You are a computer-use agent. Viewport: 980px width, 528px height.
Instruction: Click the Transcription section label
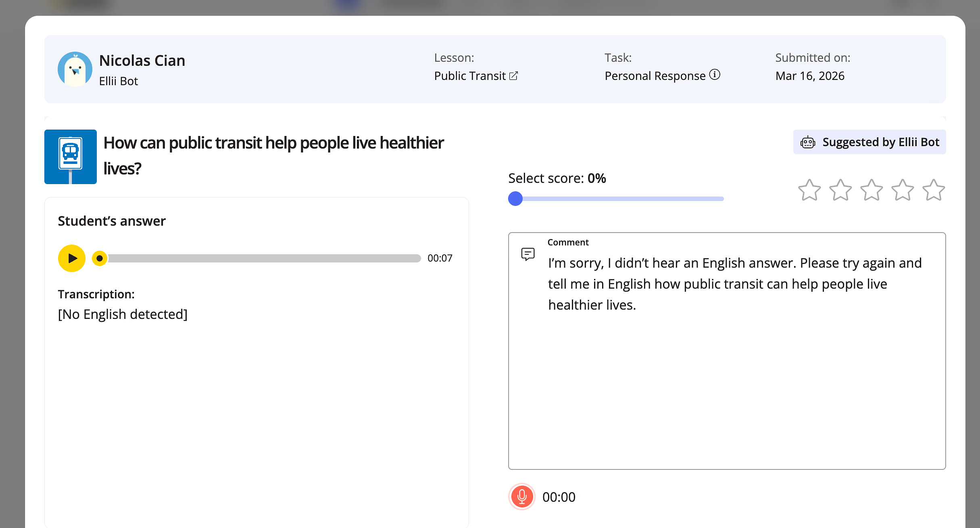point(96,294)
